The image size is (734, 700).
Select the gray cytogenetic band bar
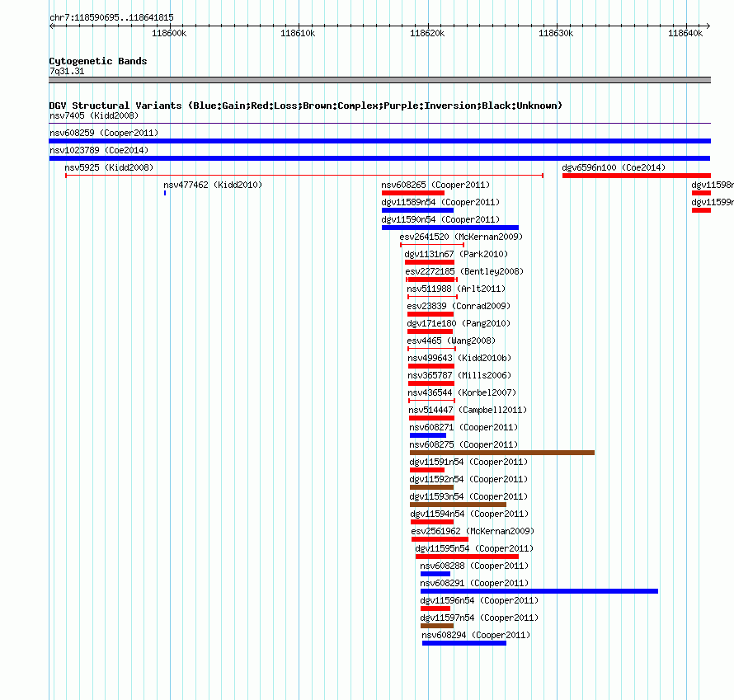coord(379,80)
